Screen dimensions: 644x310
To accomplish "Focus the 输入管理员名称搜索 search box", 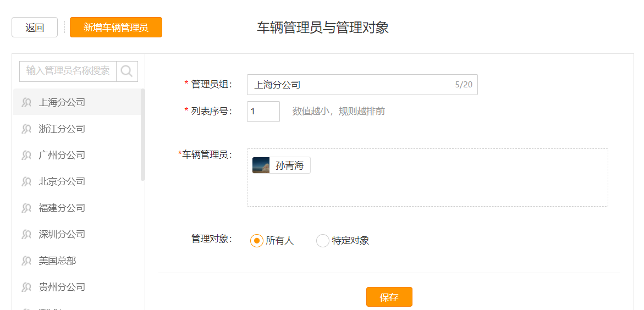I will [68, 71].
